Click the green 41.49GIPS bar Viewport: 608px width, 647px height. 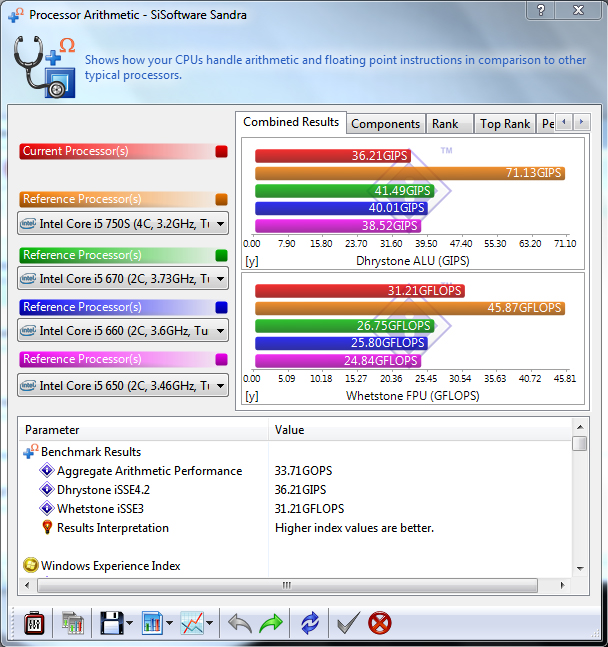pyautogui.click(x=345, y=191)
